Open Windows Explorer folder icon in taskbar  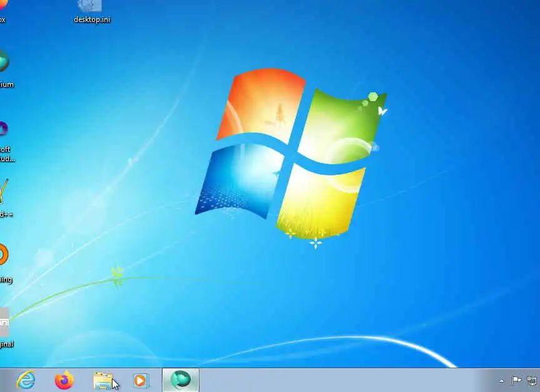point(103,381)
